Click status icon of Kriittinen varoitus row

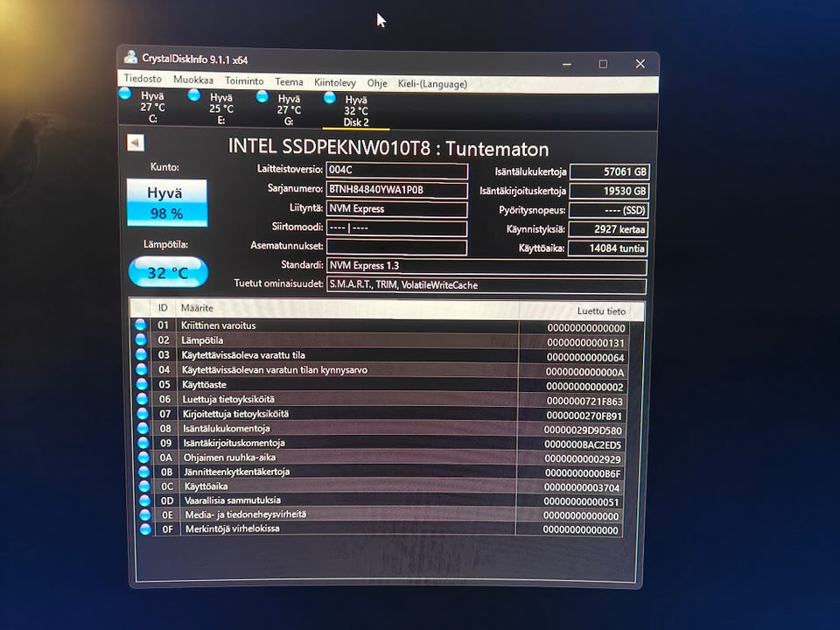click(140, 325)
